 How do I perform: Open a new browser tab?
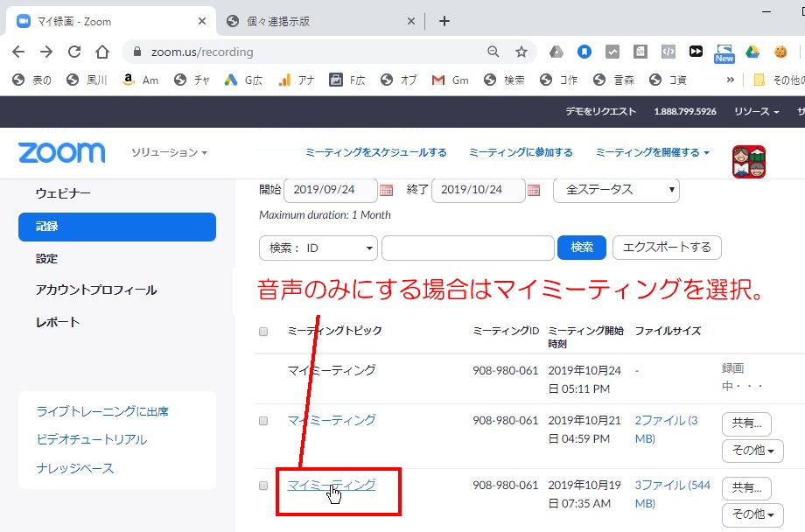(444, 21)
